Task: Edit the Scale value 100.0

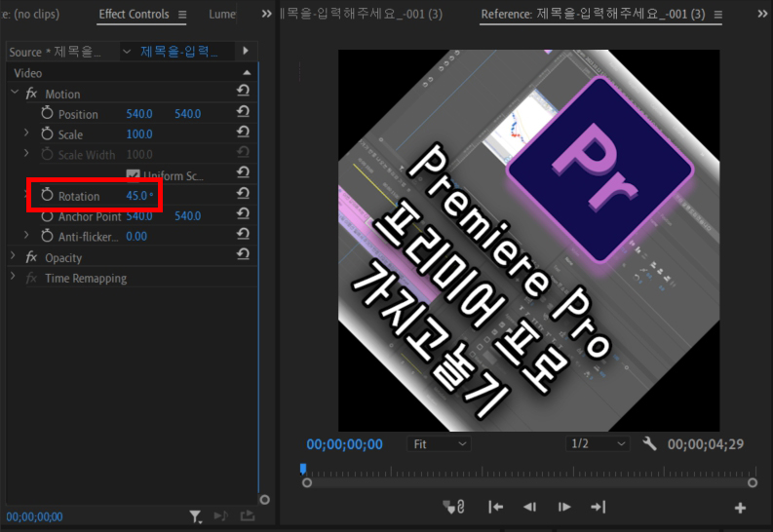Action: (x=139, y=134)
